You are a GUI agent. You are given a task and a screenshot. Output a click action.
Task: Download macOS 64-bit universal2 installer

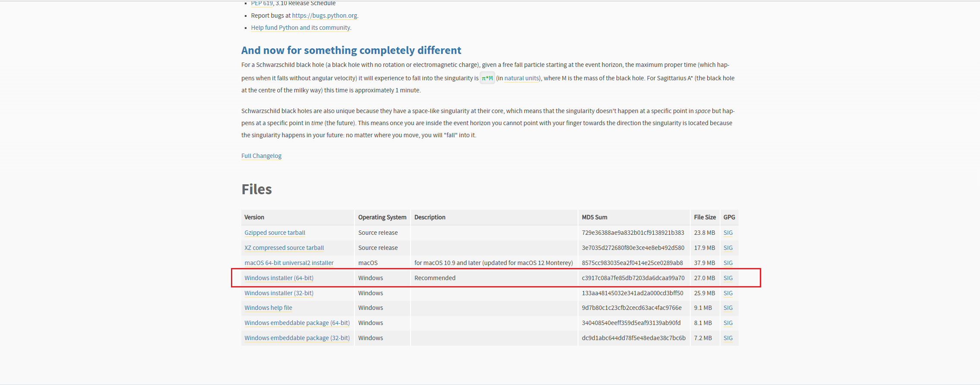pos(289,263)
